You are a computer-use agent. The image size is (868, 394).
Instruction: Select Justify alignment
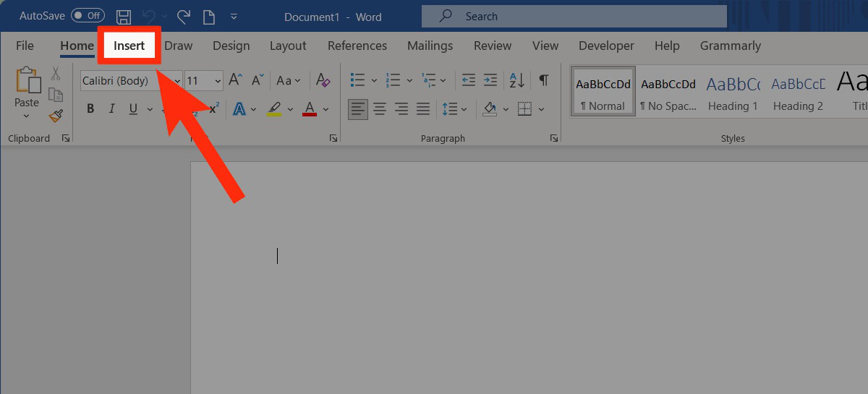click(423, 109)
